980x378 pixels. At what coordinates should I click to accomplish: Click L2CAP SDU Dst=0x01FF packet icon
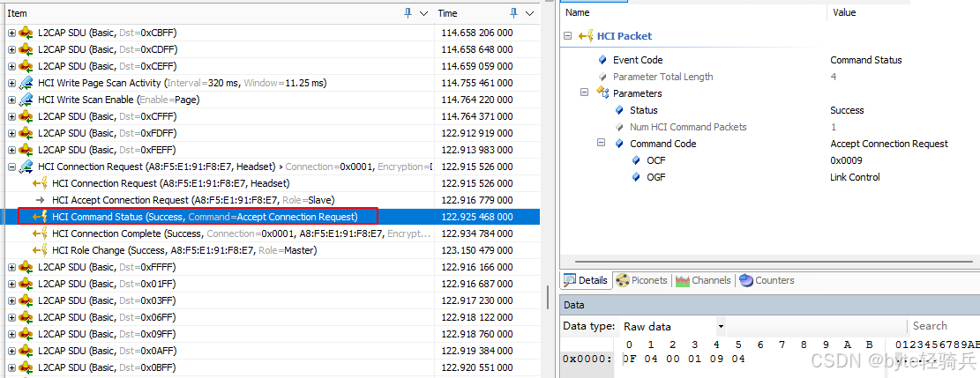pyautogui.click(x=26, y=284)
